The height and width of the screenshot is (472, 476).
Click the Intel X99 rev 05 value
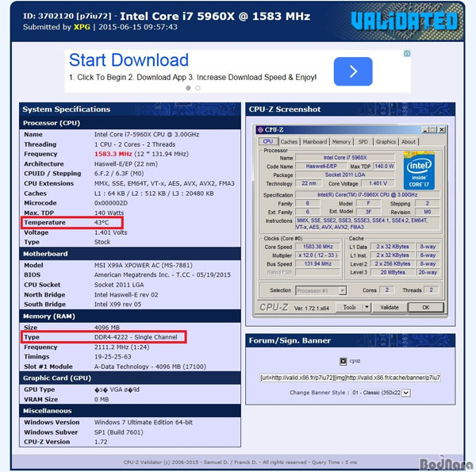117,304
